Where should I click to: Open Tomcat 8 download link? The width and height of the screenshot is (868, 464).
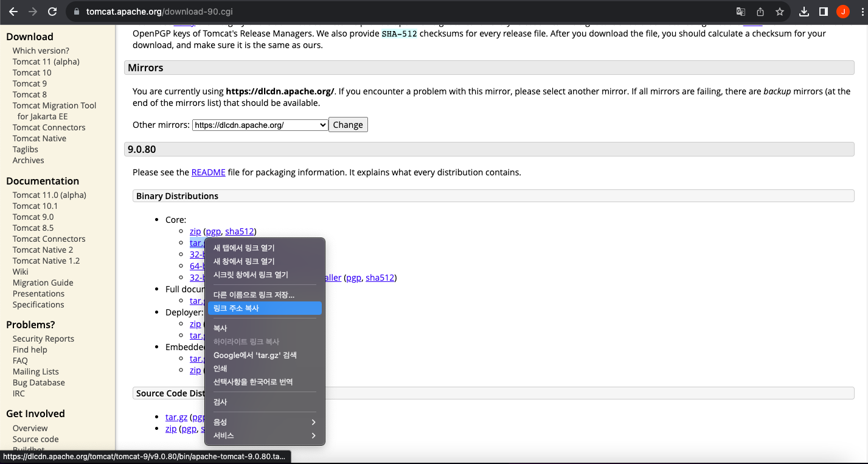coord(30,94)
